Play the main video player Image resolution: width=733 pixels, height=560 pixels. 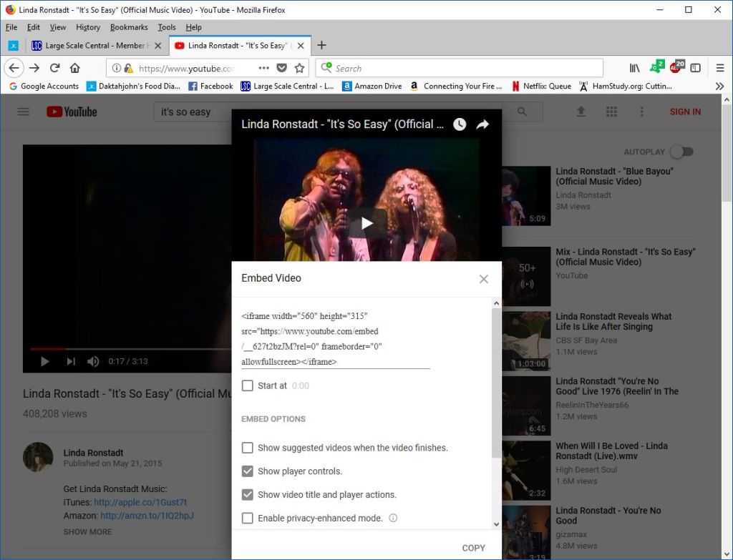tap(45, 361)
